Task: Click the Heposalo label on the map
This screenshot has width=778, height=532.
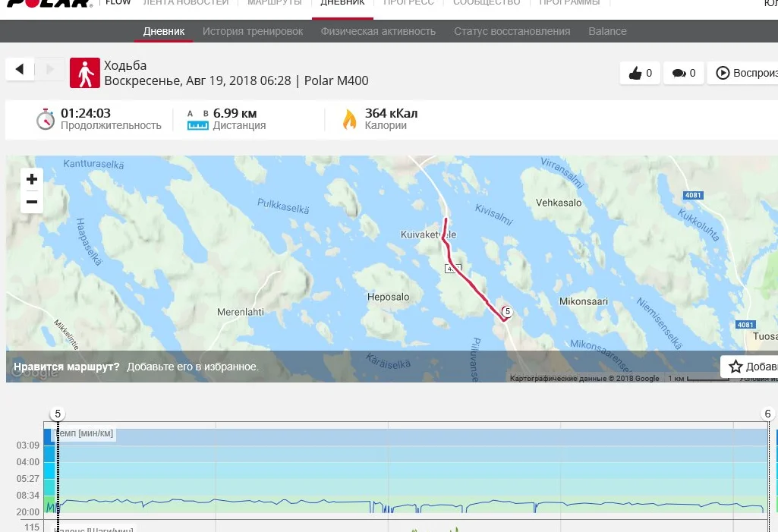Action: point(388,297)
